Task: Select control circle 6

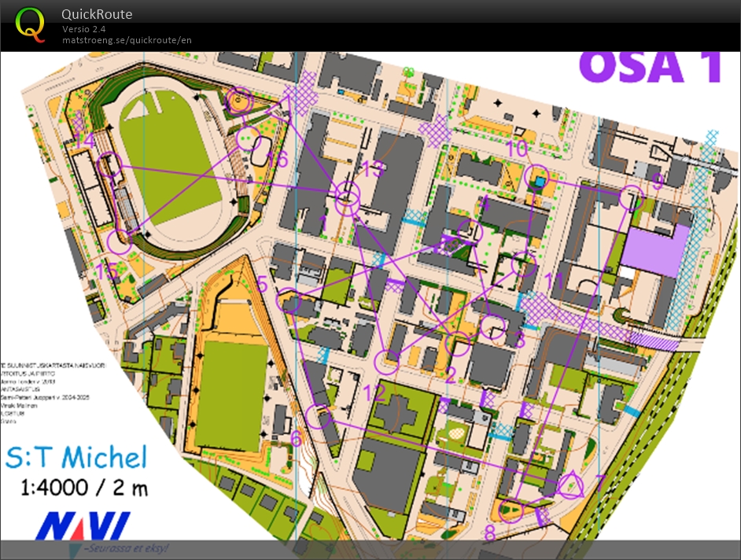Action: coord(319,416)
